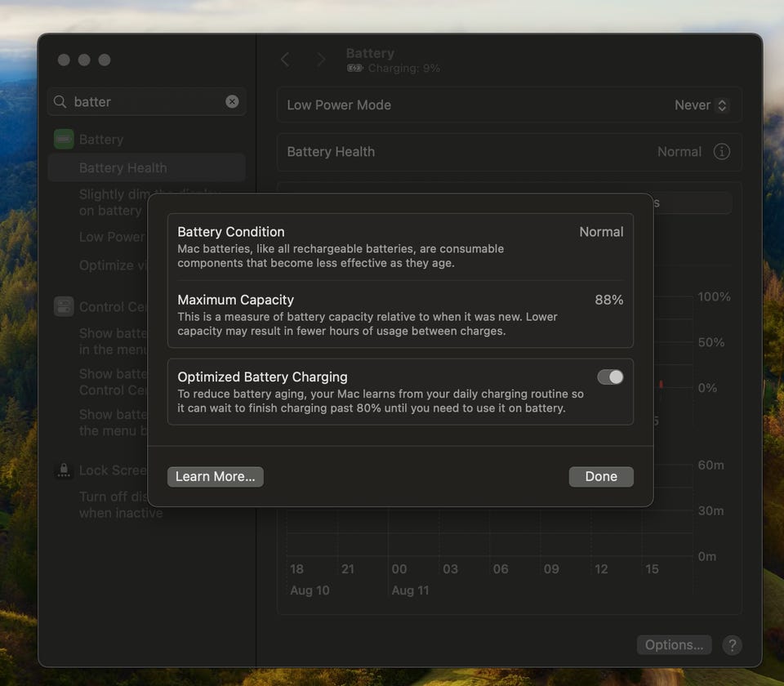The width and height of the screenshot is (784, 686).
Task: Click the Low Power search result
Action: tap(113, 237)
